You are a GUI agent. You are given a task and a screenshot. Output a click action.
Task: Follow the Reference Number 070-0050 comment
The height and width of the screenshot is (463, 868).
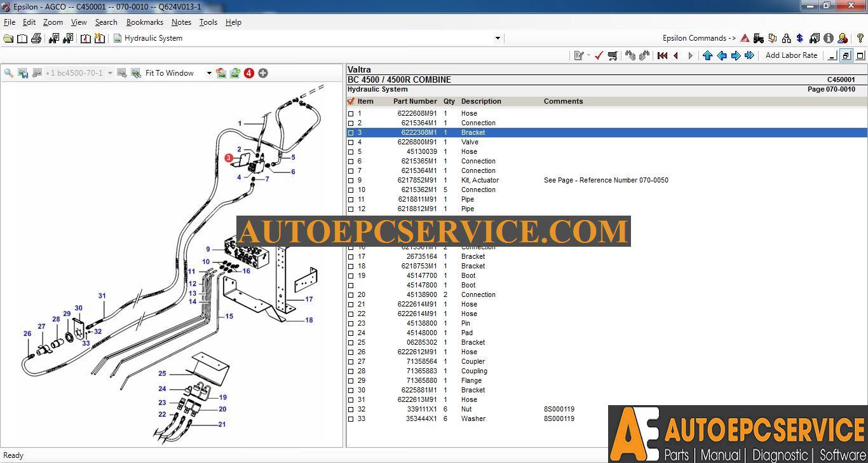pyautogui.click(x=606, y=181)
